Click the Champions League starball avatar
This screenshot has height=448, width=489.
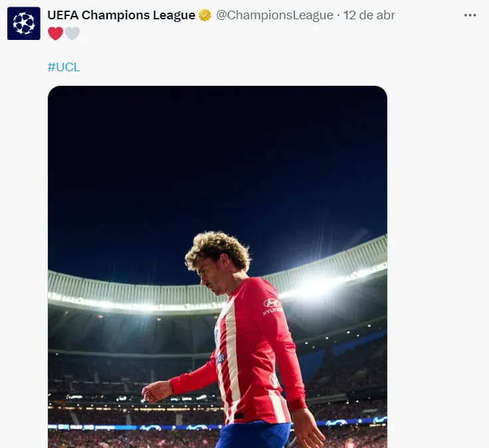coord(24,24)
